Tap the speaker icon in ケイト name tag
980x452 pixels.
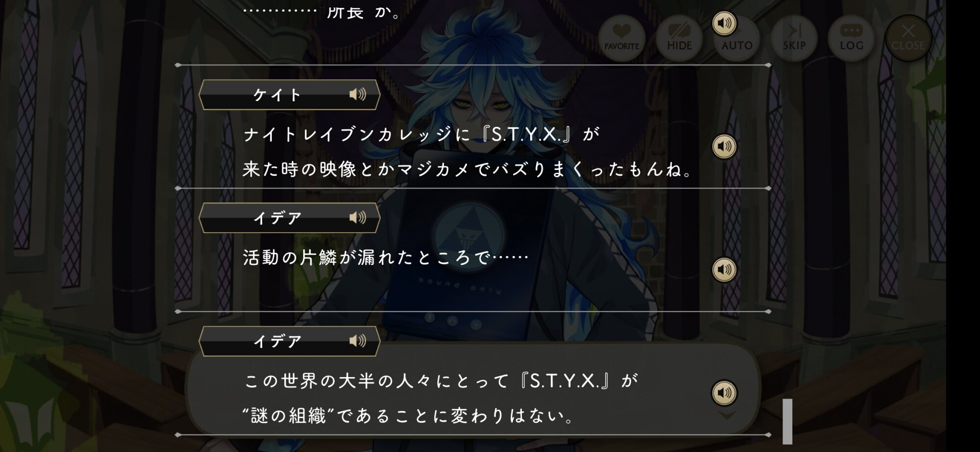358,94
